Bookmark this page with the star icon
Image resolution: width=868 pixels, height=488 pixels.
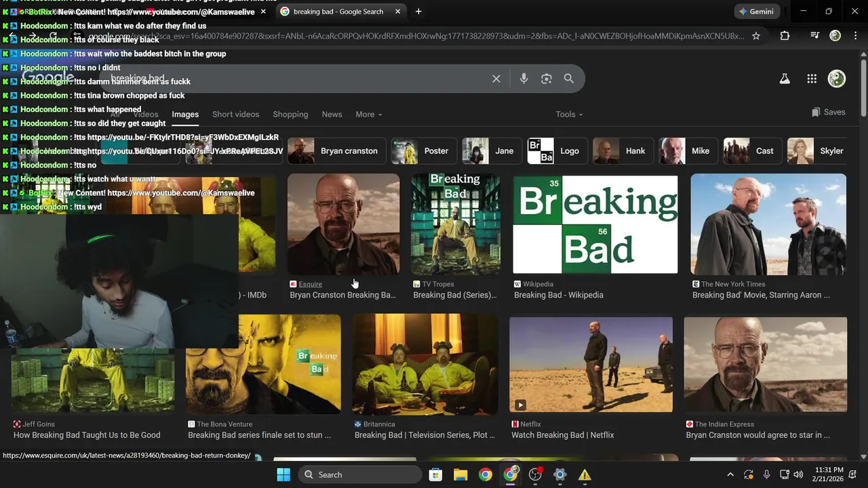click(756, 36)
